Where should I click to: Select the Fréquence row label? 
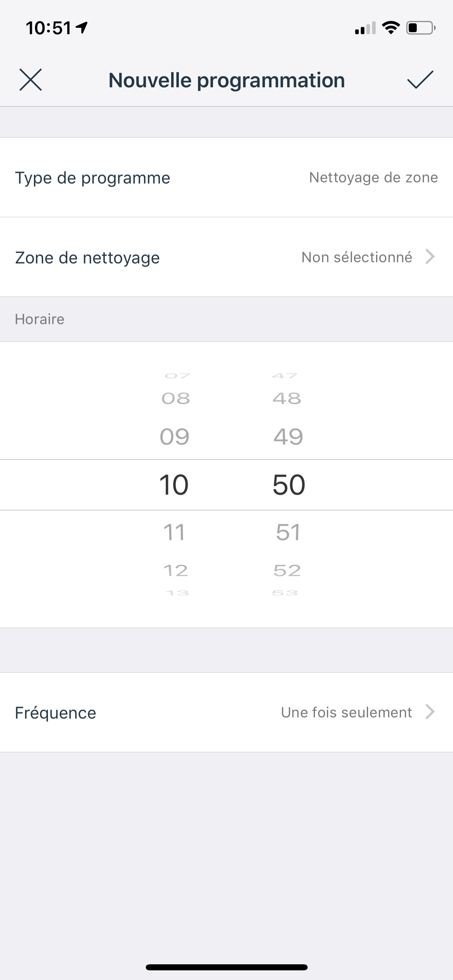pos(56,713)
